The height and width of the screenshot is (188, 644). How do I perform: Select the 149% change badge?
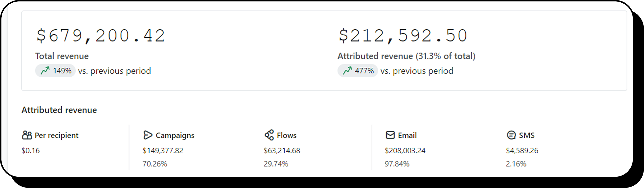pos(55,71)
